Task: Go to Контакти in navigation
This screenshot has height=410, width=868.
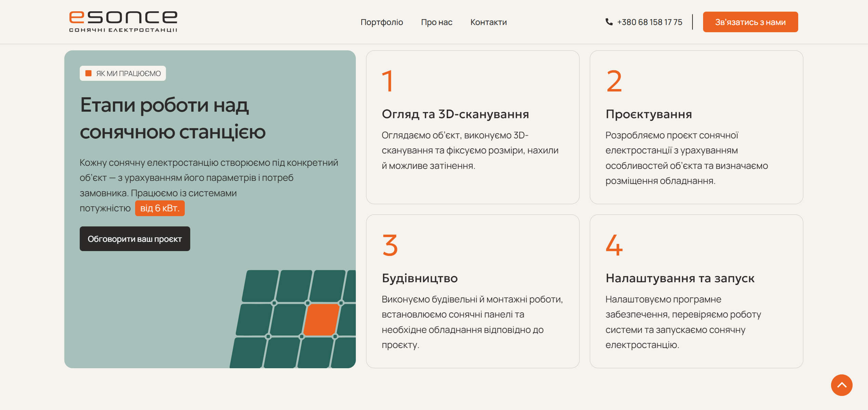Action: tap(489, 22)
